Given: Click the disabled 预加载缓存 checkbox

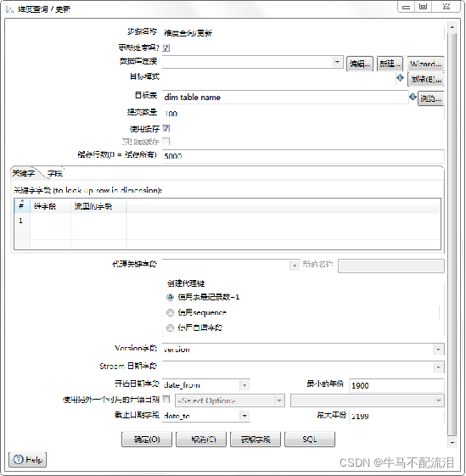Looking at the screenshot, I should coord(166,141).
